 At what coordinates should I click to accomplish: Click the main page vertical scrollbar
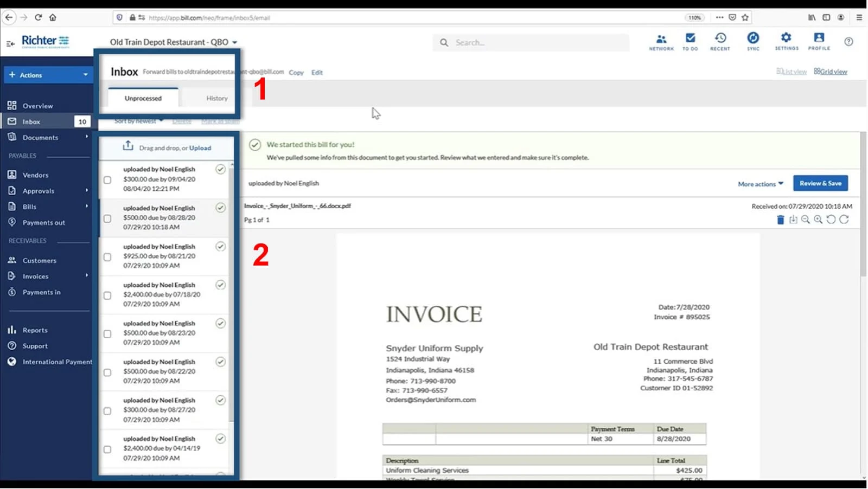tap(863, 204)
